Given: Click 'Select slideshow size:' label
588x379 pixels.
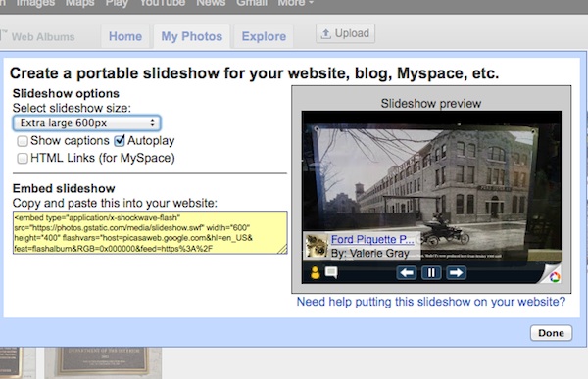Looking at the screenshot, I should pyautogui.click(x=72, y=108).
